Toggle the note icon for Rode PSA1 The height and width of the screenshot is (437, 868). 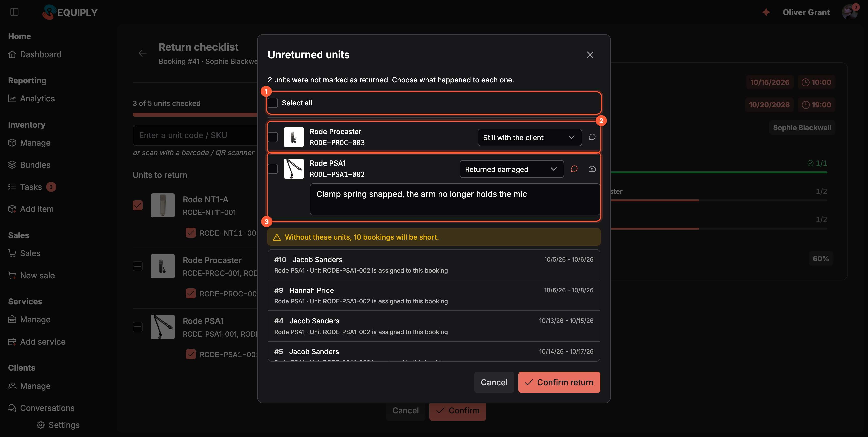click(x=574, y=169)
